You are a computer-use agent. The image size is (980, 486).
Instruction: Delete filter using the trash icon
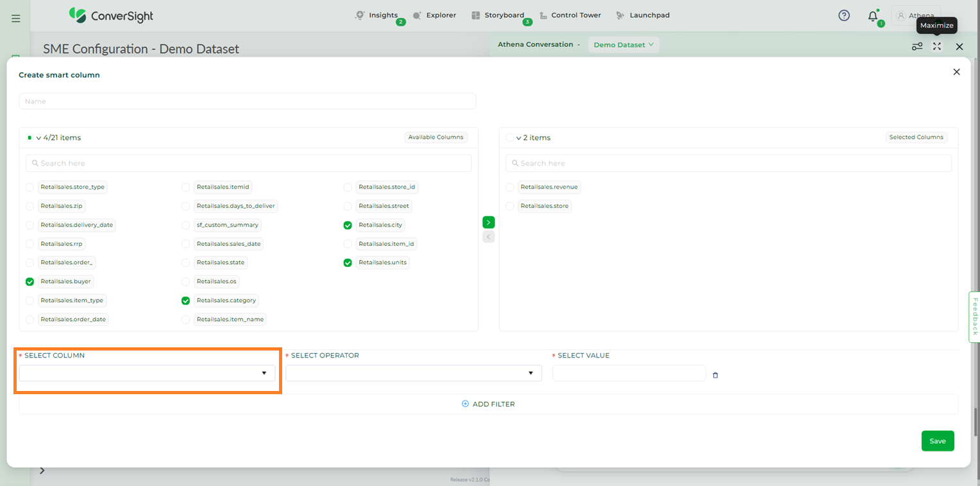click(715, 375)
